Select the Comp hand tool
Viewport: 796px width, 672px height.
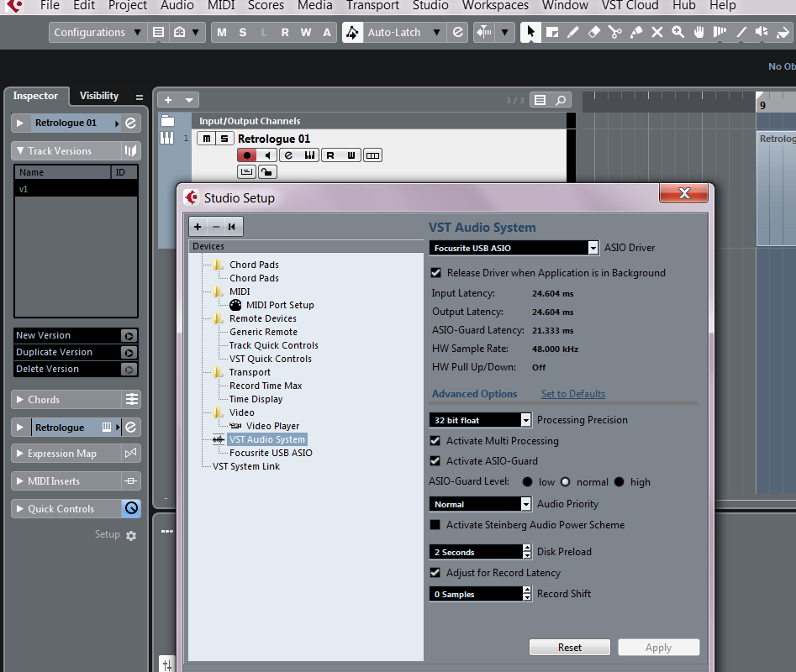699,33
